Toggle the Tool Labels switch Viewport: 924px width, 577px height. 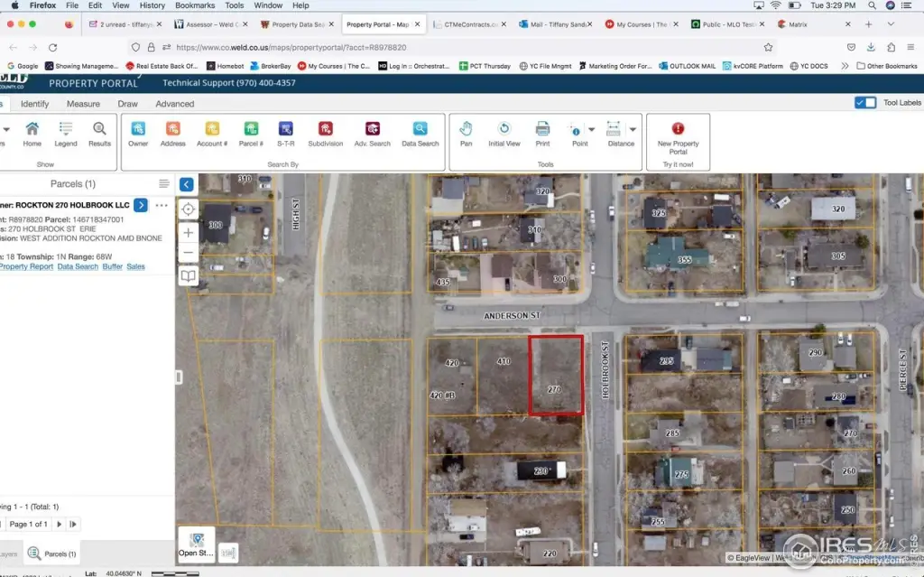click(864, 103)
